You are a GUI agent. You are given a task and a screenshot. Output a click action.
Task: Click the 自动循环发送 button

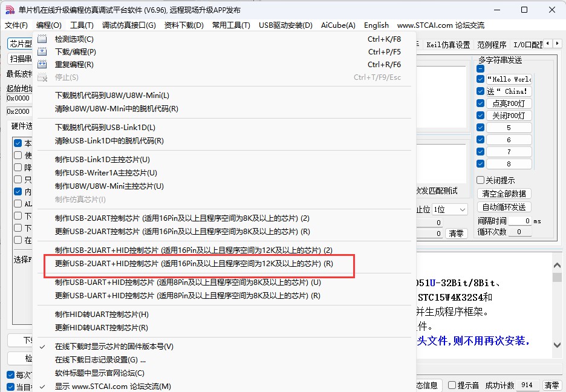coord(504,207)
